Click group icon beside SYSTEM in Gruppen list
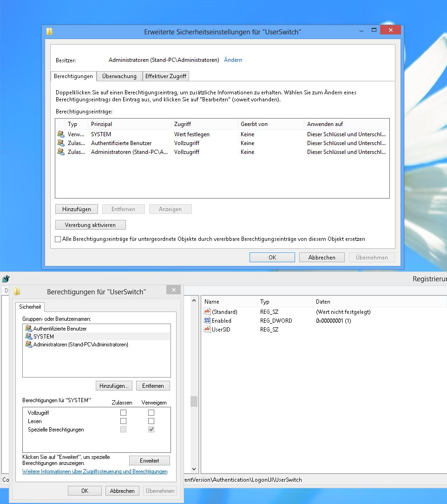 [29, 336]
